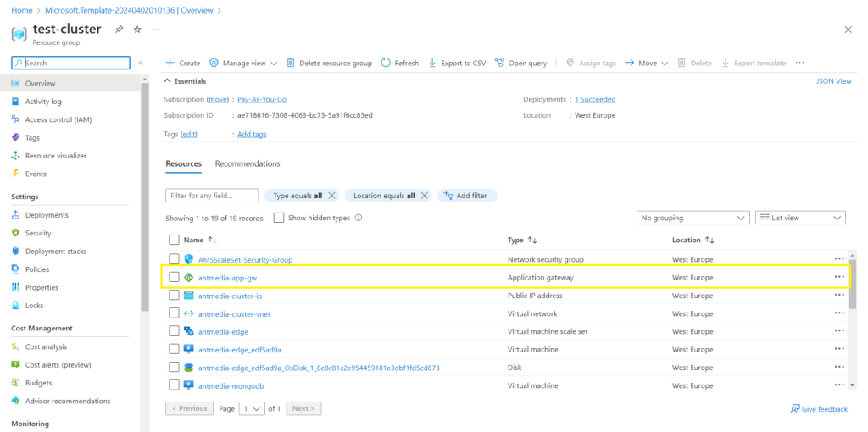The height and width of the screenshot is (432, 868).
Task: Mark test-cluster as favorite with star icon
Action: (137, 30)
